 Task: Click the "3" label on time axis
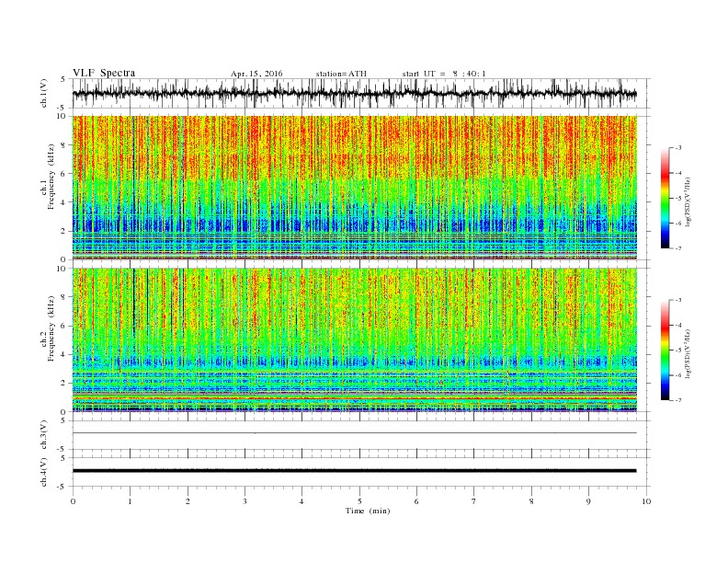click(x=245, y=501)
